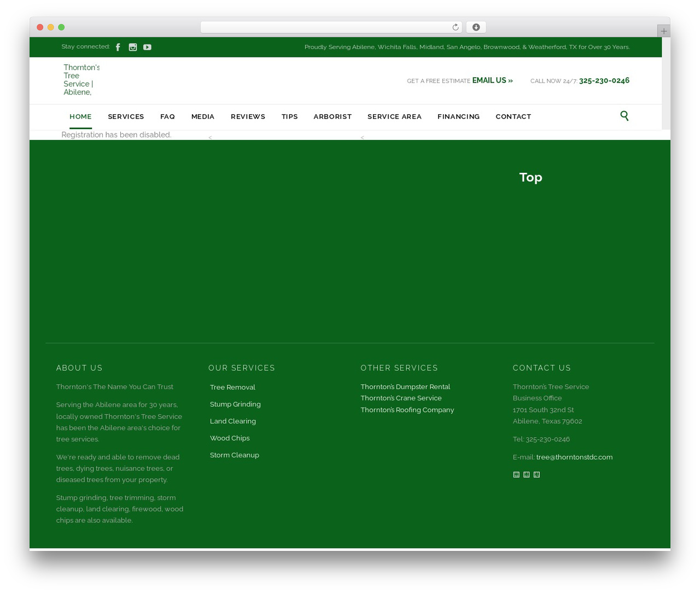Visit Thornton's Roofing Company link

[407, 410]
